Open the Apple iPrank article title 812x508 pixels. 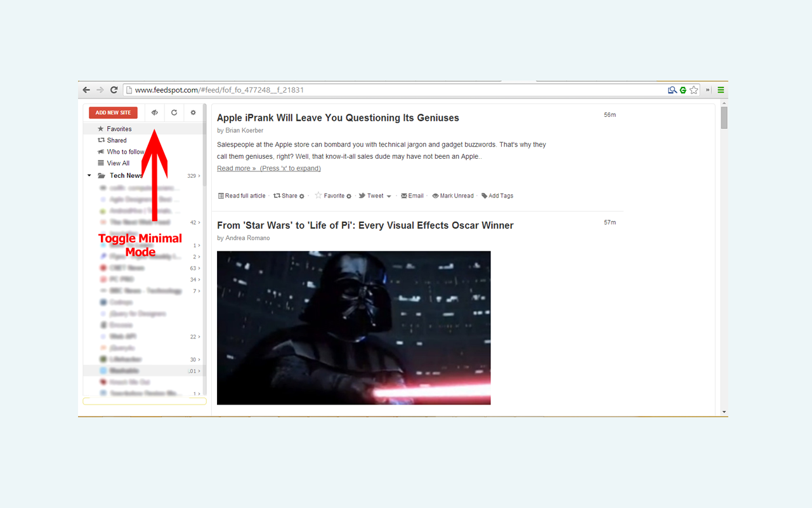point(338,118)
